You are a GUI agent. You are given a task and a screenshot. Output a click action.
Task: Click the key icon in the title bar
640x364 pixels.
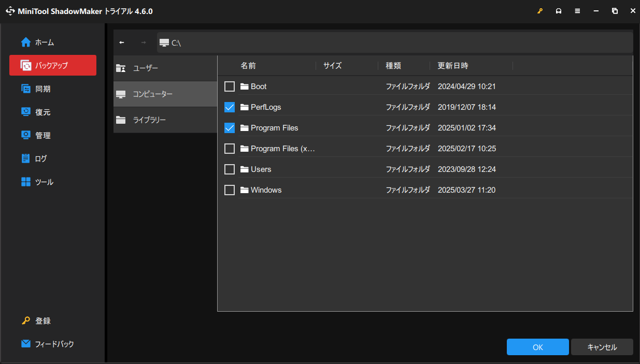point(539,11)
